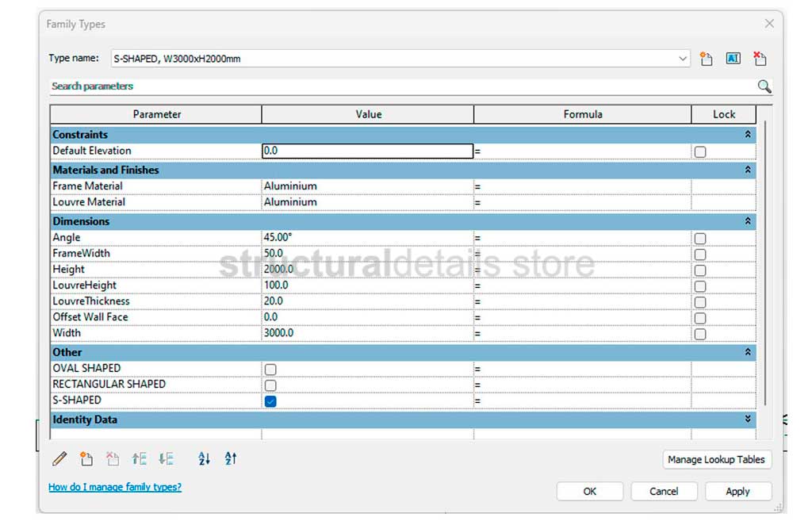Click the Delete Type icon
This screenshot has width=812, height=525.
point(760,59)
